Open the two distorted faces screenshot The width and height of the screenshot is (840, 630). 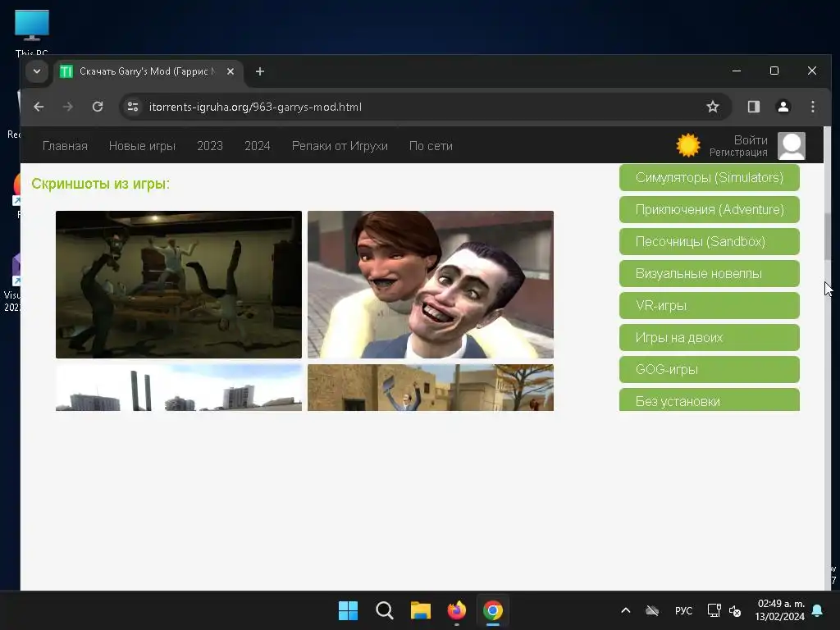(x=430, y=285)
